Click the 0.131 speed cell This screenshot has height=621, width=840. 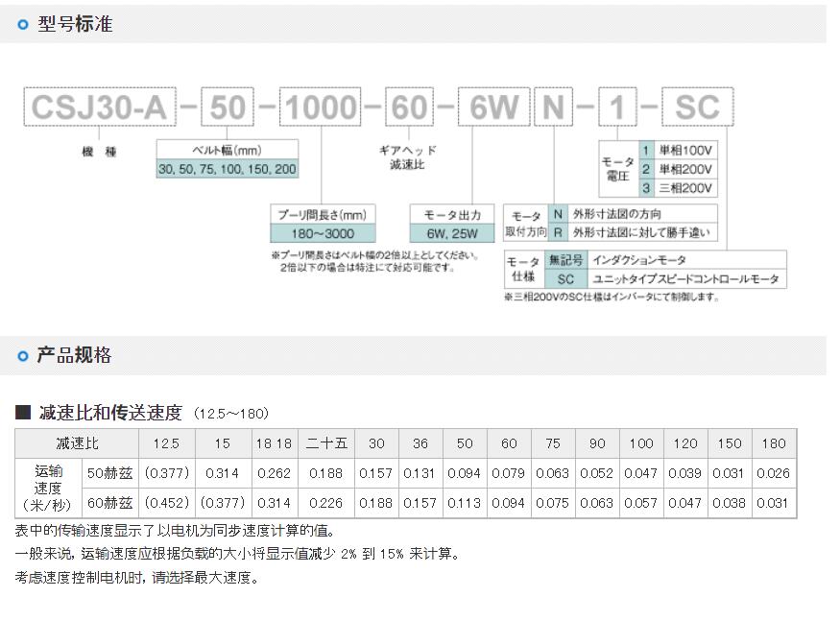pos(420,473)
